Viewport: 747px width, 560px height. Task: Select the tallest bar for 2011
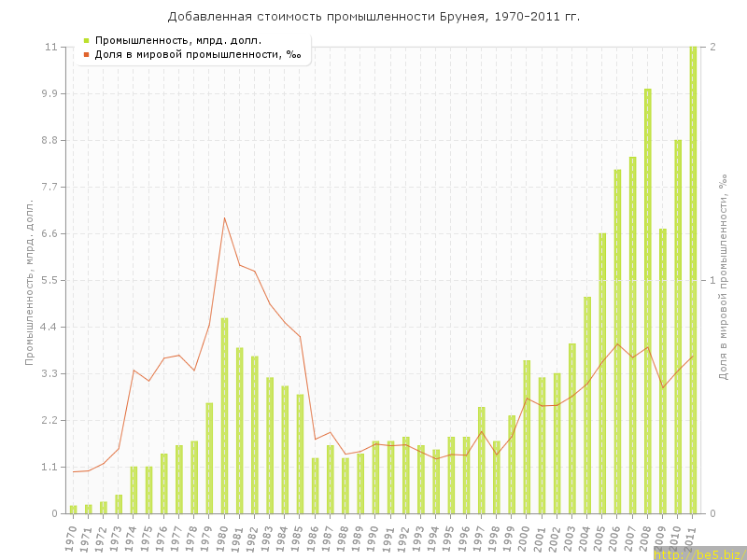(693, 280)
